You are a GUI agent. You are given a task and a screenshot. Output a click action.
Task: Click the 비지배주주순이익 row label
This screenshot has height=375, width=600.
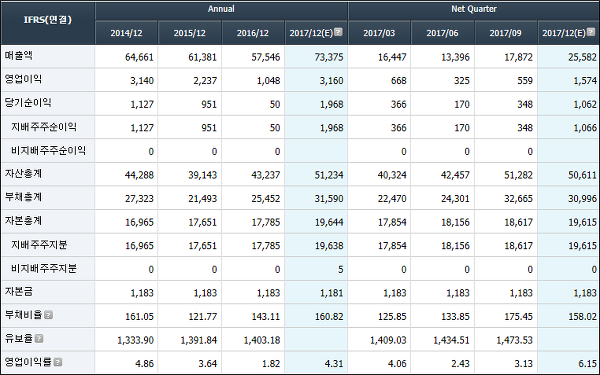tap(48, 150)
